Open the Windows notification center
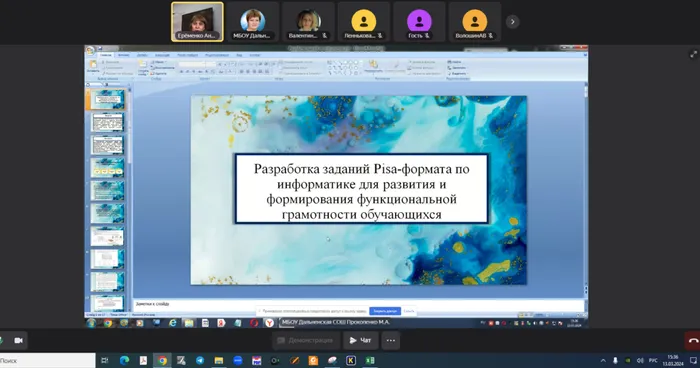 point(693,360)
